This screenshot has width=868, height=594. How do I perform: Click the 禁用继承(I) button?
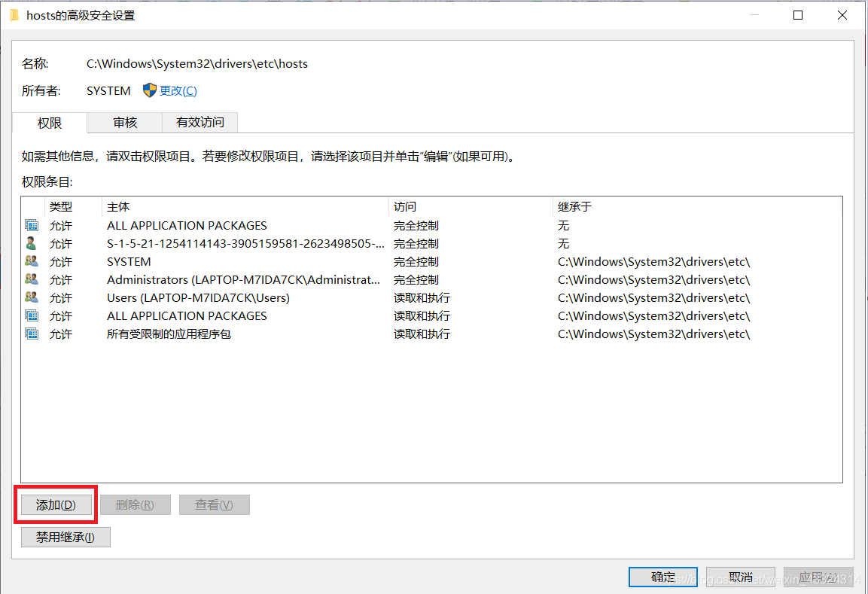pyautogui.click(x=65, y=537)
